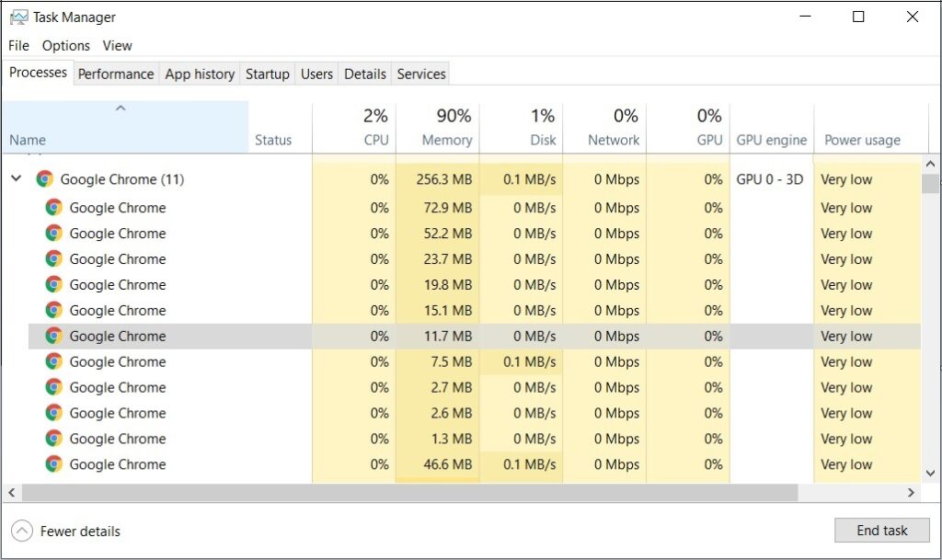The height and width of the screenshot is (560, 942).
Task: Click the vertical scrollbar up arrow
Action: (x=930, y=164)
